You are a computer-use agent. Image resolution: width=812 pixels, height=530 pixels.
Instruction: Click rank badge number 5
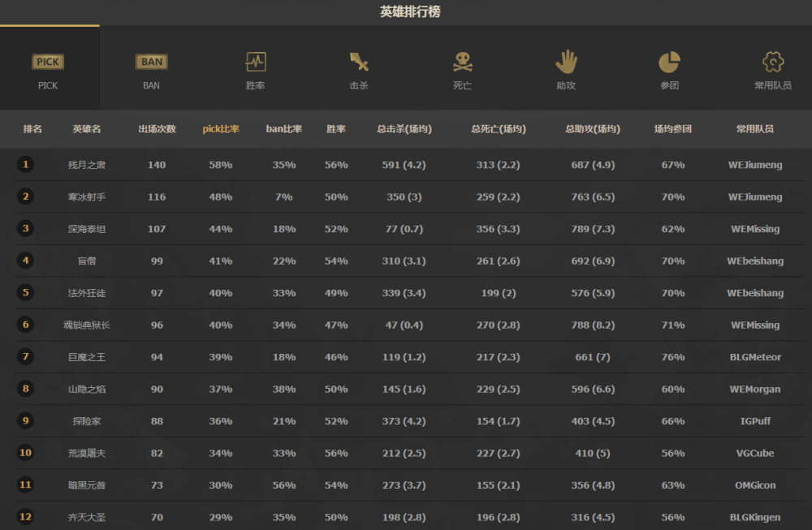click(25, 292)
